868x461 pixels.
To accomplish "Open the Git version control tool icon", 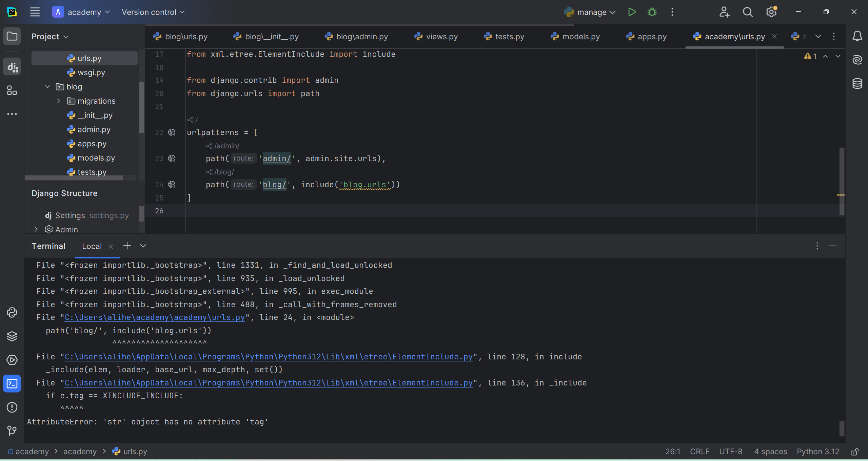I will pyautogui.click(x=12, y=431).
